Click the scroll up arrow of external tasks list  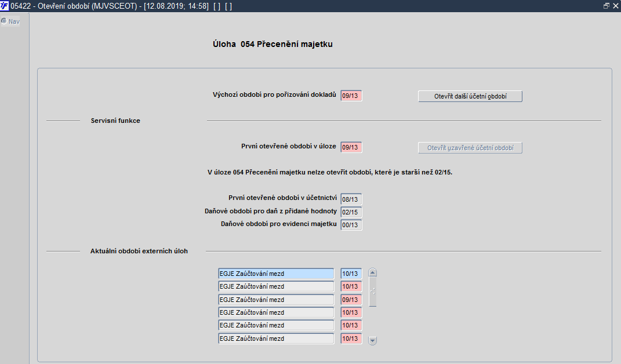tap(372, 272)
